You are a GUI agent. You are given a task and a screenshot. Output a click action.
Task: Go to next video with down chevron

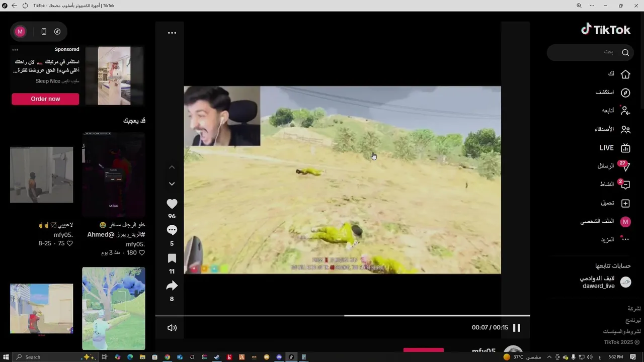point(172,184)
